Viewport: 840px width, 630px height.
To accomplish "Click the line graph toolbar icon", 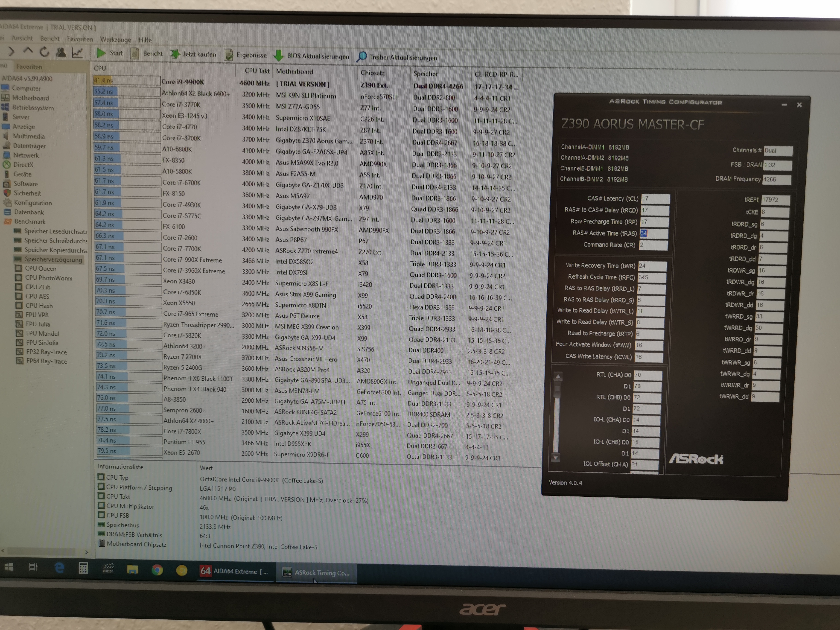I will [77, 52].
